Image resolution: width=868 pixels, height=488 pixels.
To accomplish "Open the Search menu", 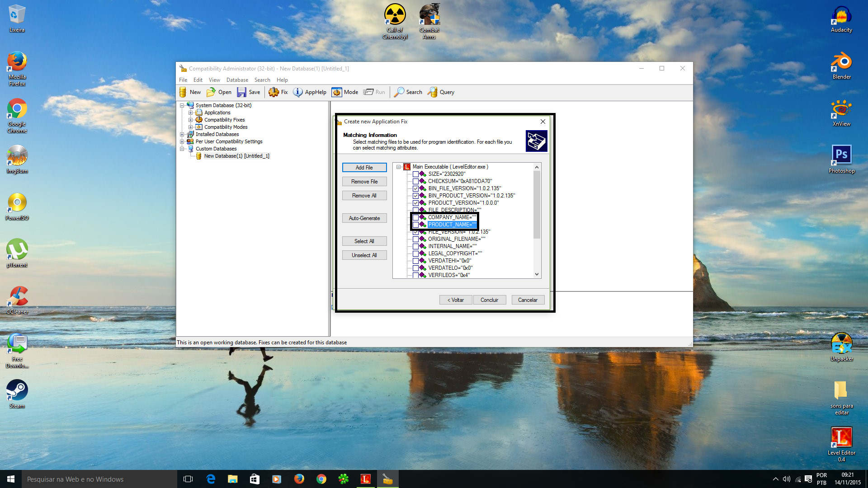I will click(262, 80).
